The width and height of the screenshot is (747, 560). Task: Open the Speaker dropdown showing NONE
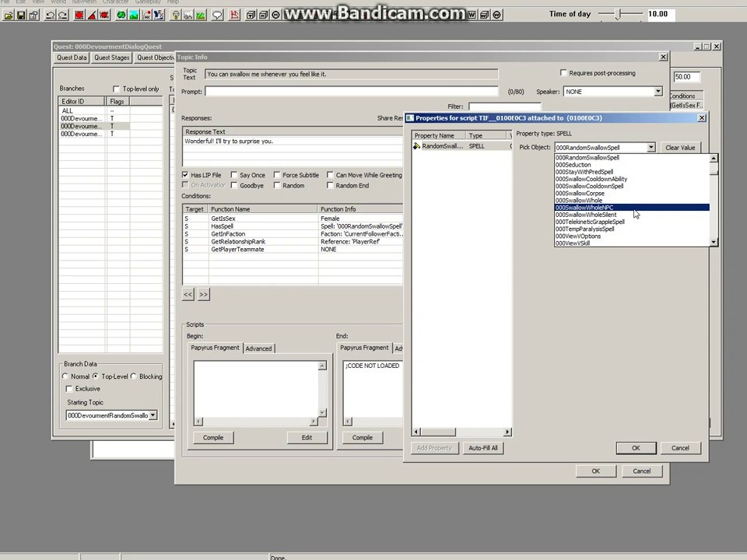[x=658, y=92]
